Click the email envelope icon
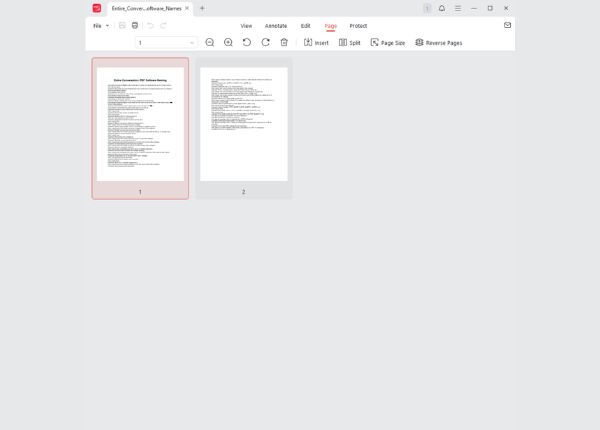The image size is (600, 430). (507, 25)
